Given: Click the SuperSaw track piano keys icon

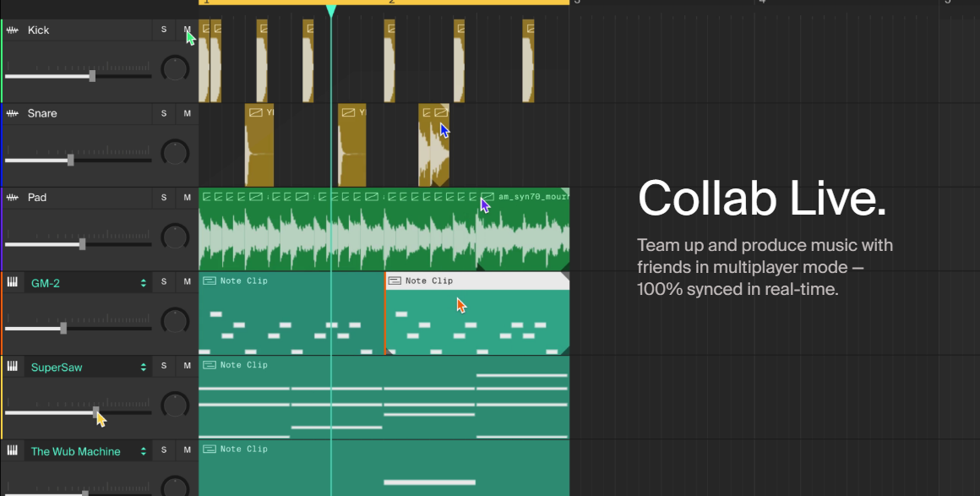Looking at the screenshot, I should 12,367.
